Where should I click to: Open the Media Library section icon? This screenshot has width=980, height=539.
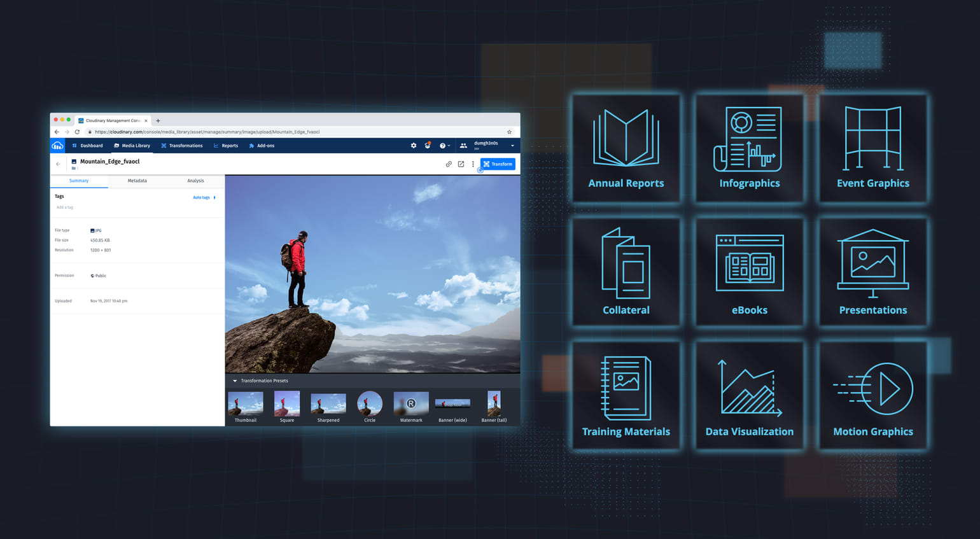pos(116,146)
